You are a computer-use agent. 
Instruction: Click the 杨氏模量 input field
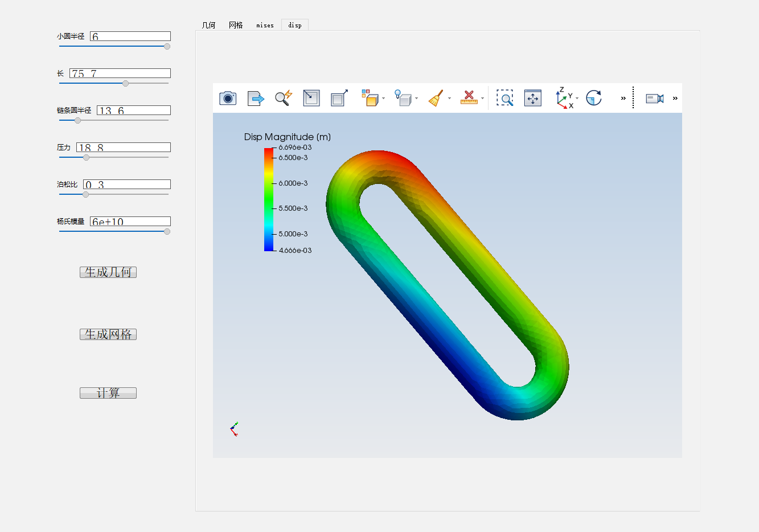[130, 222]
